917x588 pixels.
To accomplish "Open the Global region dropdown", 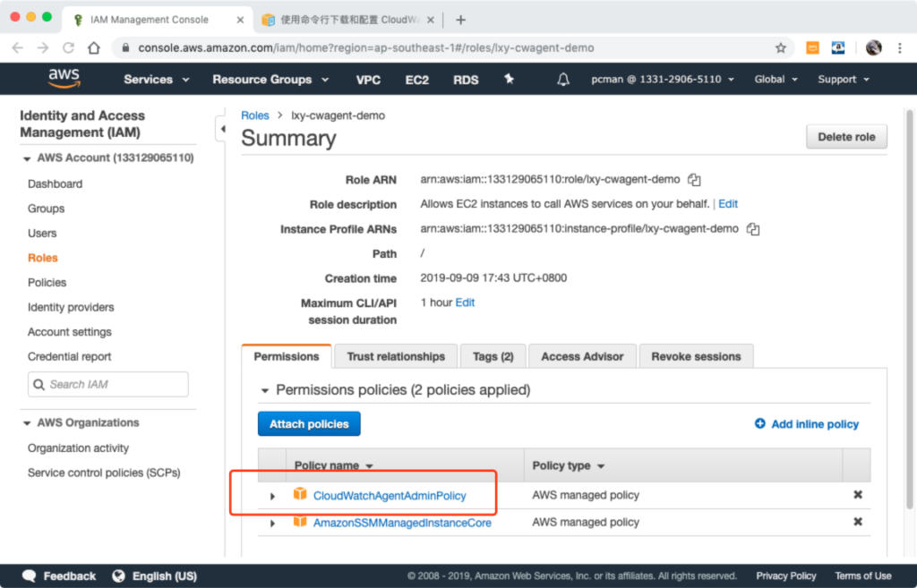I will tap(776, 80).
